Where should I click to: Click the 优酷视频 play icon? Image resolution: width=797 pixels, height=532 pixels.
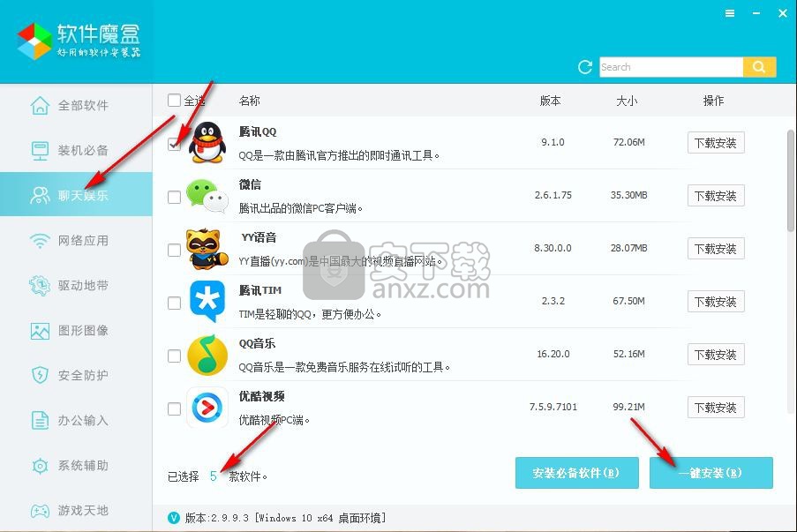coord(207,408)
